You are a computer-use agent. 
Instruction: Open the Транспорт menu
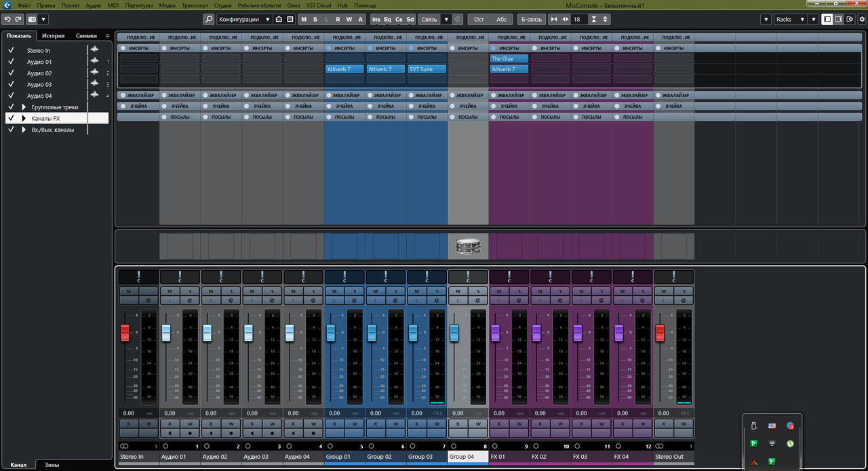pos(195,5)
